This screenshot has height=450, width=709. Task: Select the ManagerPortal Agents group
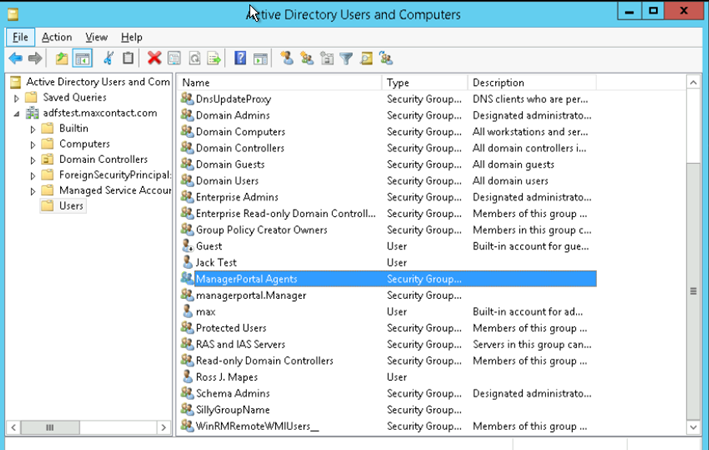click(388, 279)
